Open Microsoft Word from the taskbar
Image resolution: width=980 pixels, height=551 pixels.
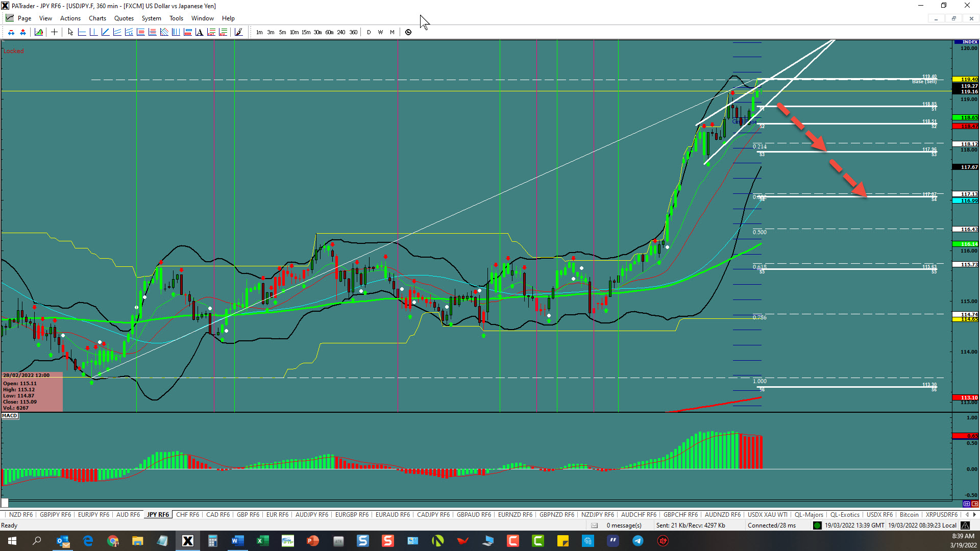tap(237, 541)
